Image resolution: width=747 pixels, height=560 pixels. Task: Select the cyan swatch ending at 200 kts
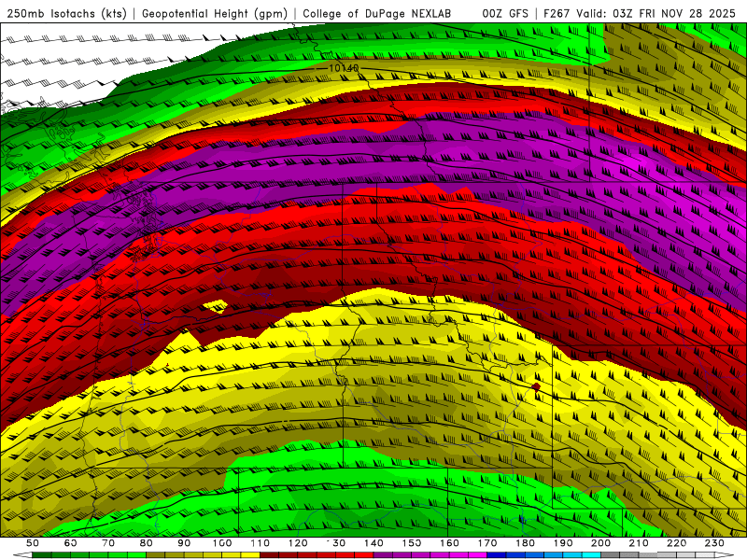click(591, 554)
